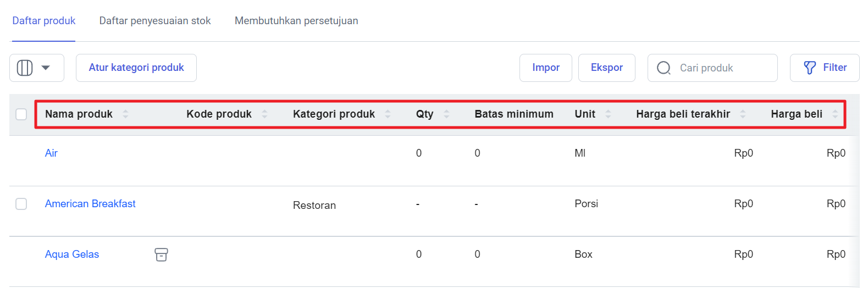The image size is (868, 288).
Task: Click the Box unit cell
Action: click(583, 254)
